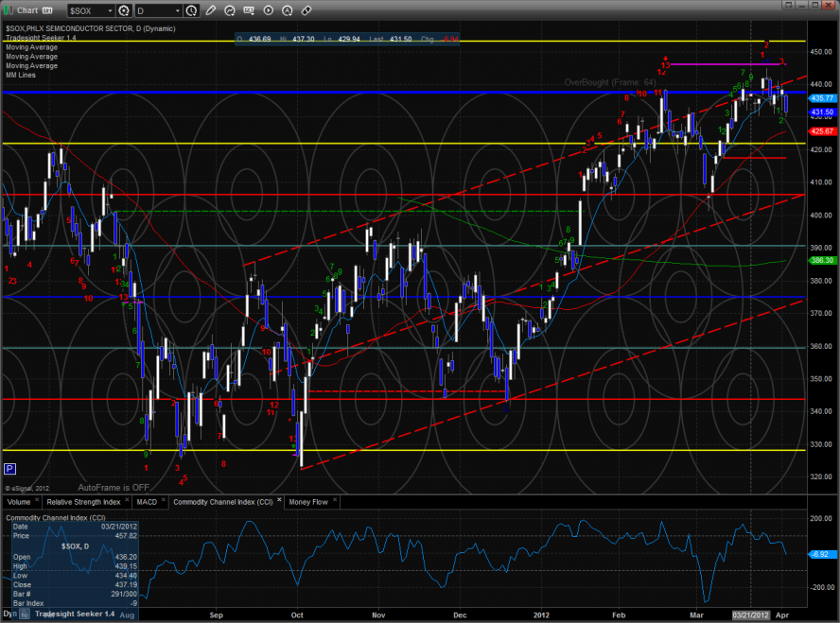Click the 435.77 blue price label
Image resolution: width=840 pixels, height=623 pixels.
pos(821,98)
